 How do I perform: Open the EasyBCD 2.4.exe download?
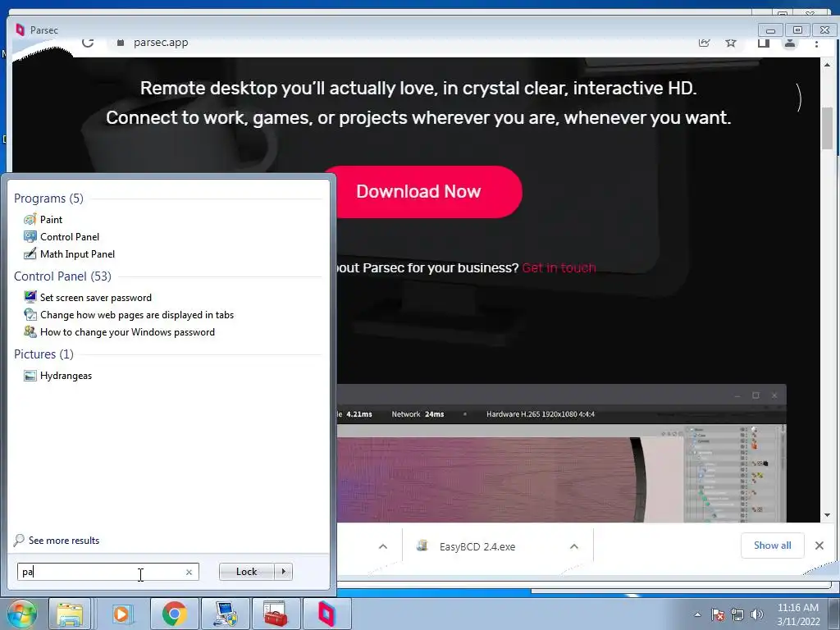click(477, 547)
